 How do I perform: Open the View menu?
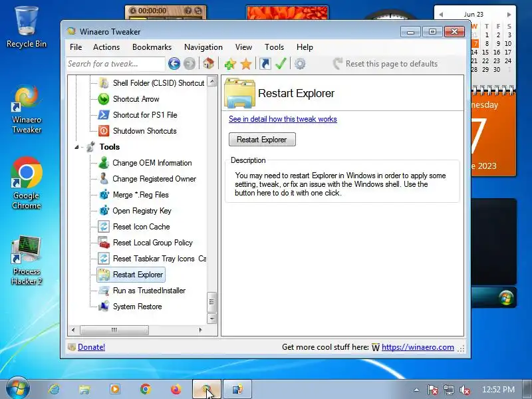point(243,47)
